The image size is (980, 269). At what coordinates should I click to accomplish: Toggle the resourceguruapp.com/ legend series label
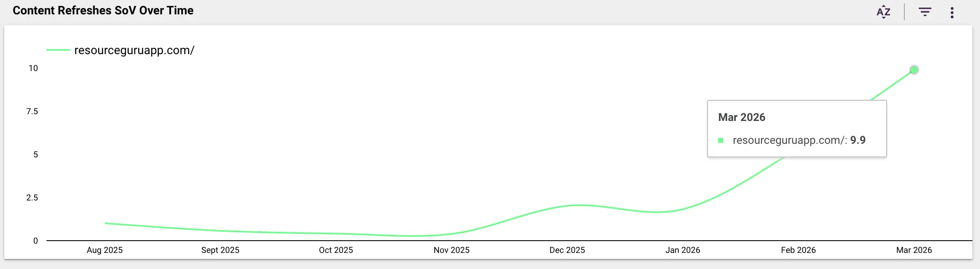tap(134, 50)
